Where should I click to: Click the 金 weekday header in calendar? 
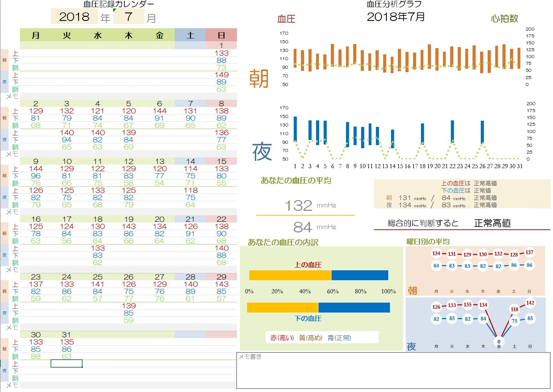tap(159, 35)
